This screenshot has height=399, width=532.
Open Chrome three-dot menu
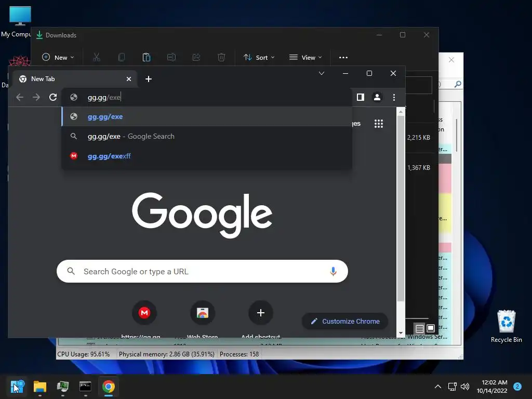tap(394, 97)
